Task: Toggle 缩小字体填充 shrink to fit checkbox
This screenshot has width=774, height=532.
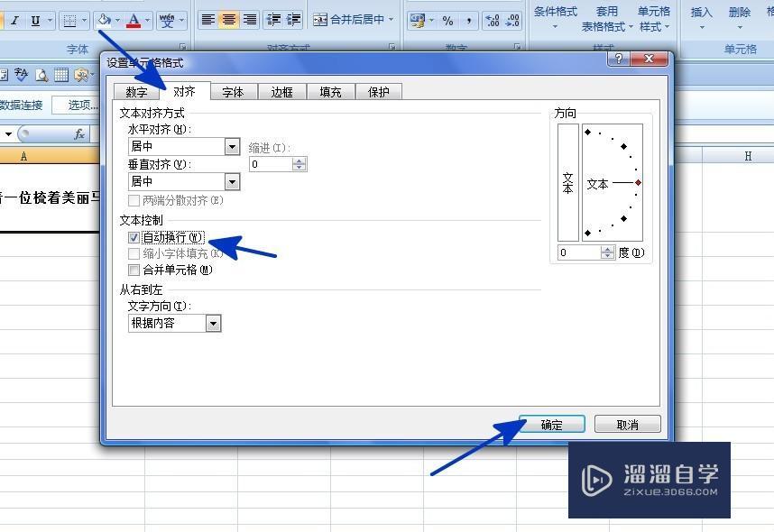Action: pyautogui.click(x=134, y=253)
